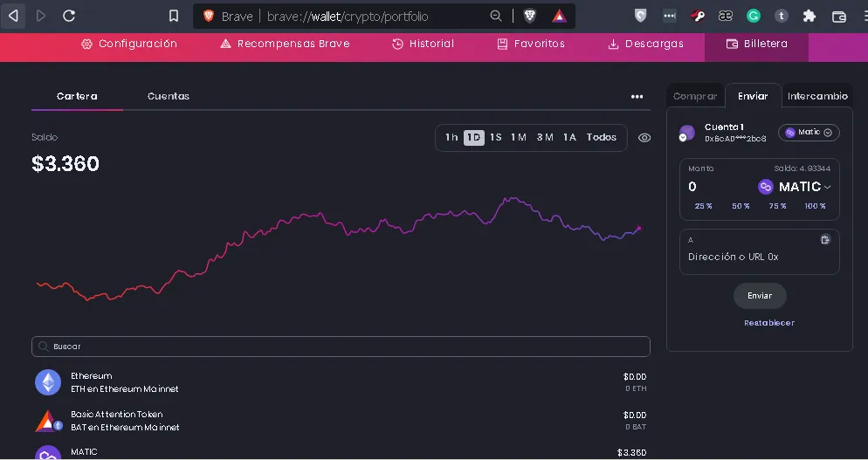Screen dimensions: 868x460
Task: Set amount to 100 %
Action: tap(815, 206)
